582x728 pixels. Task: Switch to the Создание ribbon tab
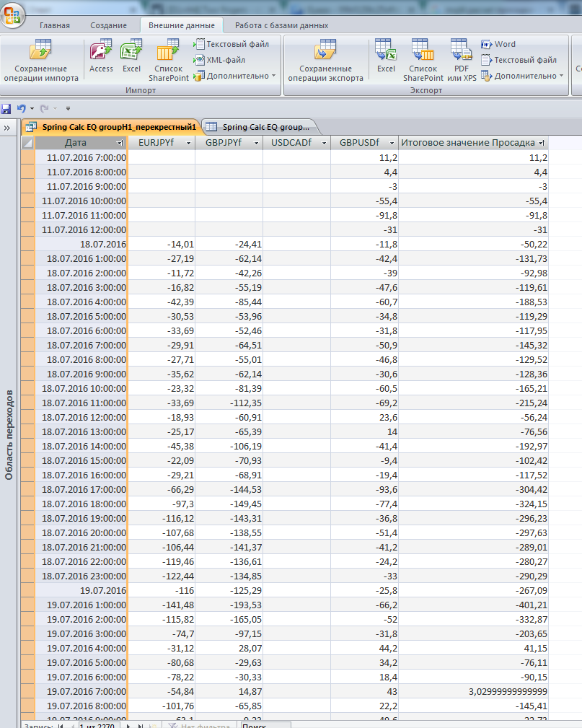(x=109, y=25)
